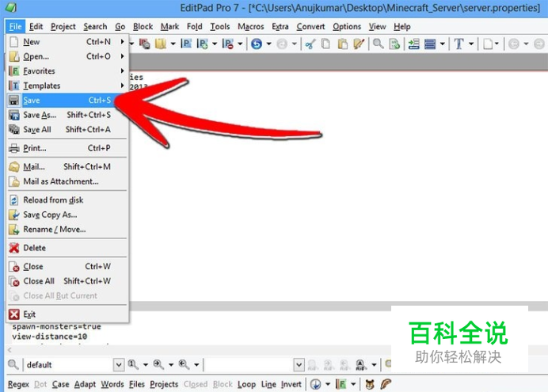
Task: Open the Edit menu
Action: (x=36, y=27)
